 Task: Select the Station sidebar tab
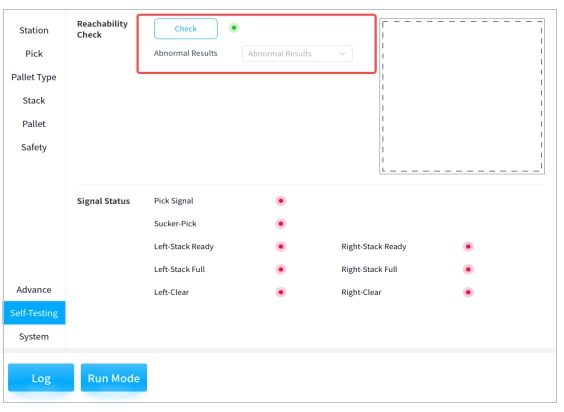pos(34,30)
